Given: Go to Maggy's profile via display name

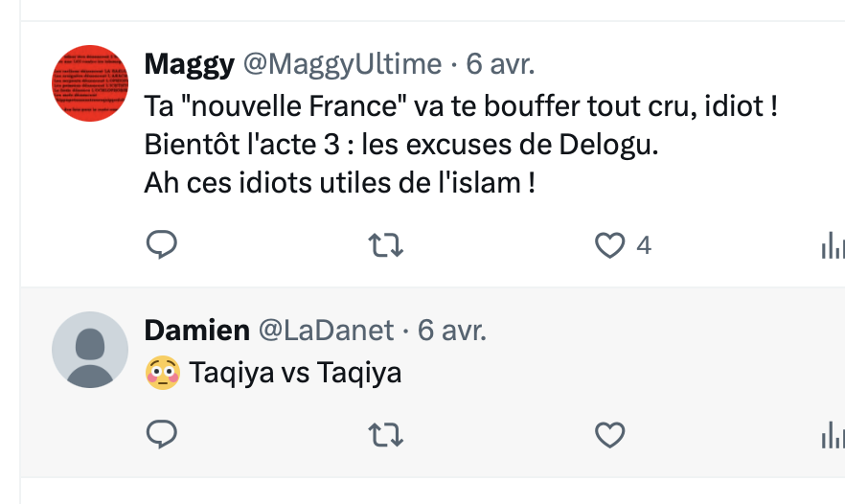Looking at the screenshot, I should click(189, 64).
